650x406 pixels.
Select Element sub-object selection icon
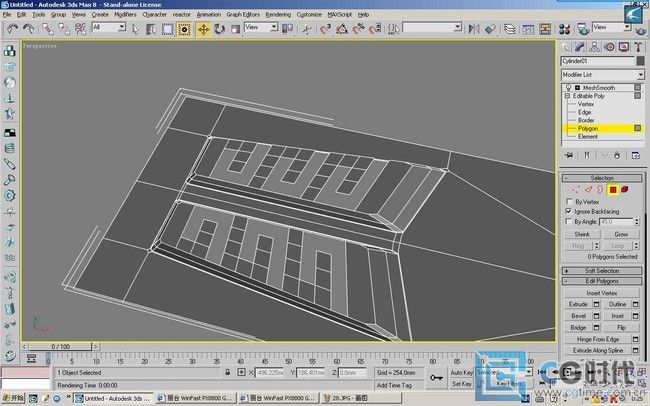625,190
